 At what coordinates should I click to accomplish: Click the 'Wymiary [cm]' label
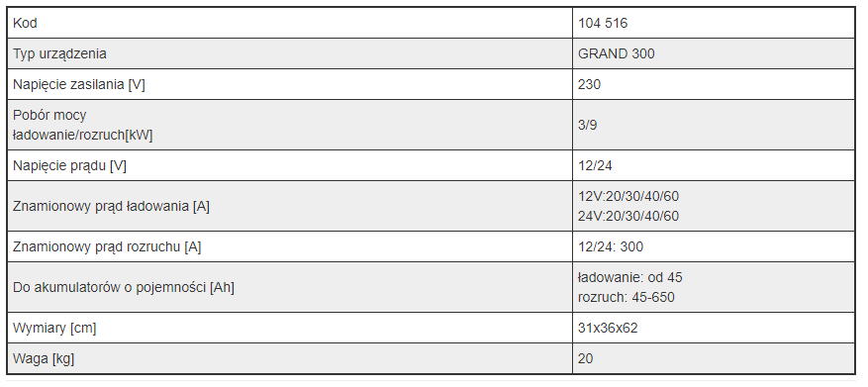click(x=54, y=329)
